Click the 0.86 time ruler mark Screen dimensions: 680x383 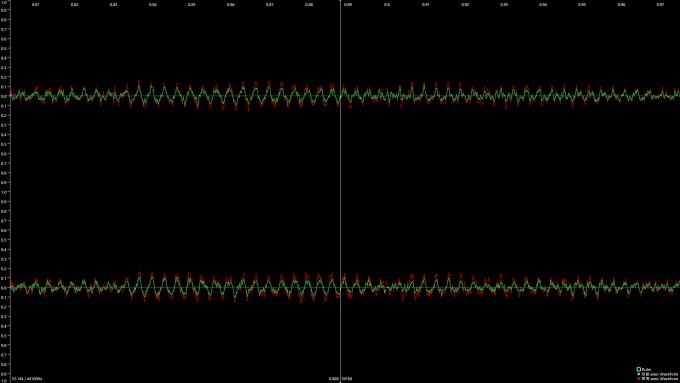231,4
